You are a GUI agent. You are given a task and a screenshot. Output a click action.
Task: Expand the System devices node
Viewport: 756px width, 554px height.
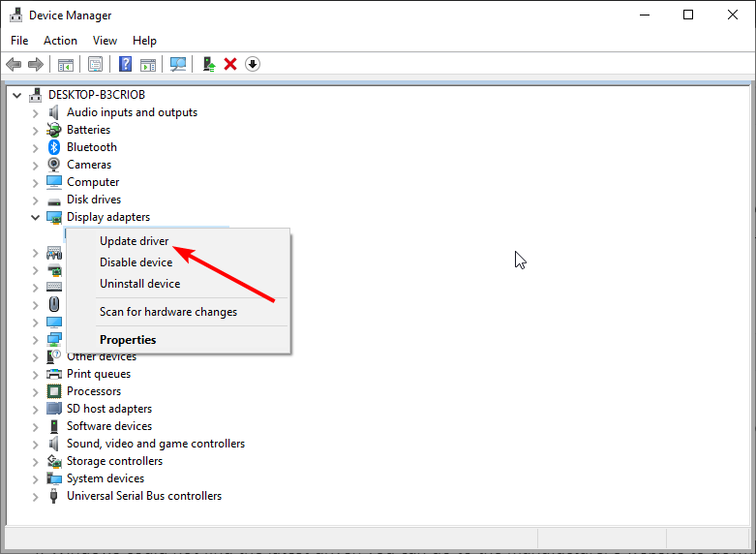pos(35,479)
